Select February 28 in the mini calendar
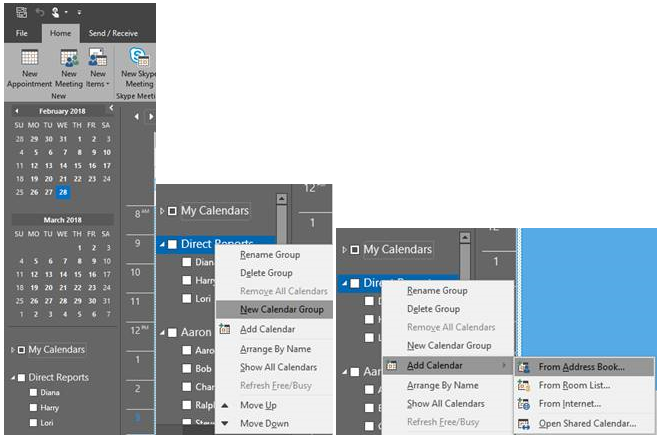Image resolution: width=658 pixels, height=437 pixels. (63, 192)
